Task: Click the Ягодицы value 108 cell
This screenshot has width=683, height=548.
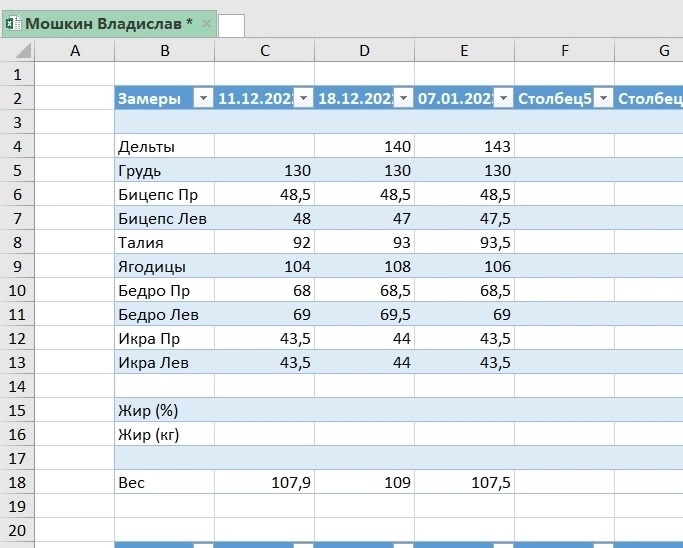Action: click(364, 267)
